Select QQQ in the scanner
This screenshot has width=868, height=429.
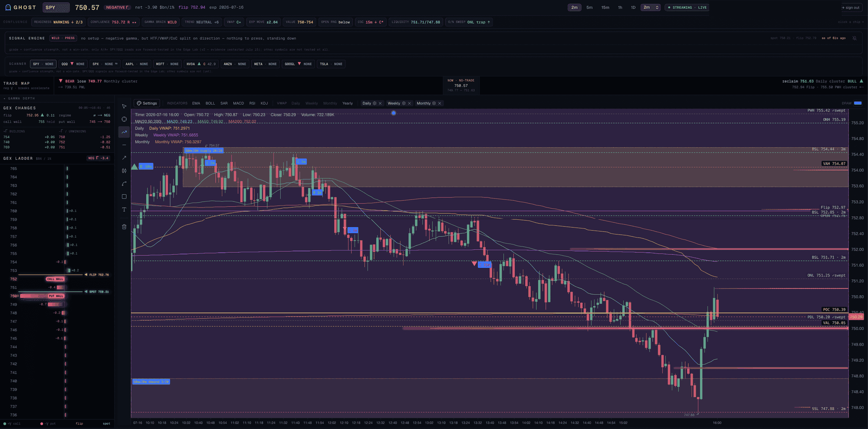click(x=73, y=64)
